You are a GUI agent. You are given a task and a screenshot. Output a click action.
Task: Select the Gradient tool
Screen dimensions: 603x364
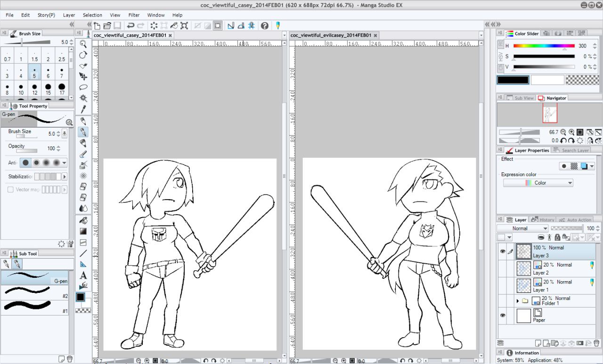pos(83,231)
